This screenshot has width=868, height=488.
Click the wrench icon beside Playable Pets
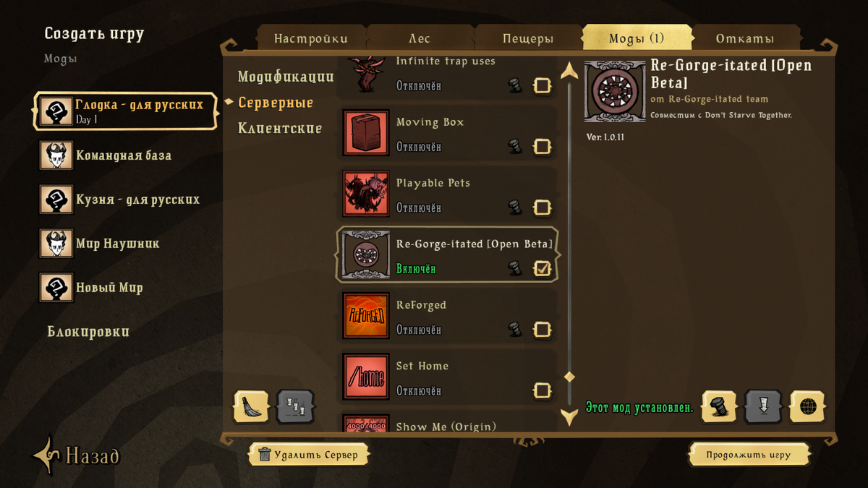515,207
